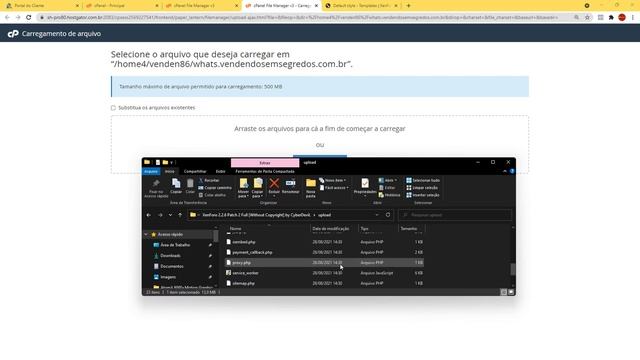Switch to the Exibir ribbon tab
The width and height of the screenshot is (640, 360).
[x=220, y=171]
